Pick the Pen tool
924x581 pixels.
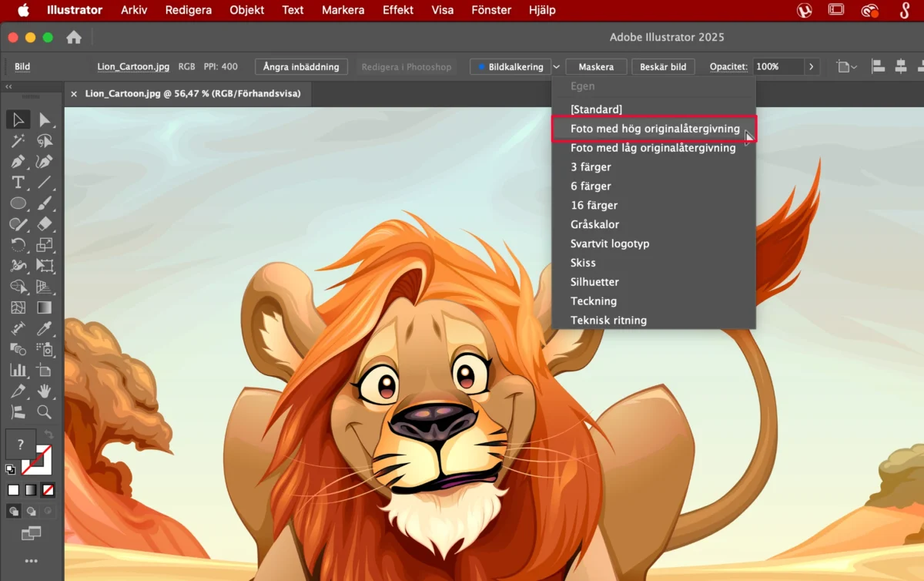click(x=18, y=162)
